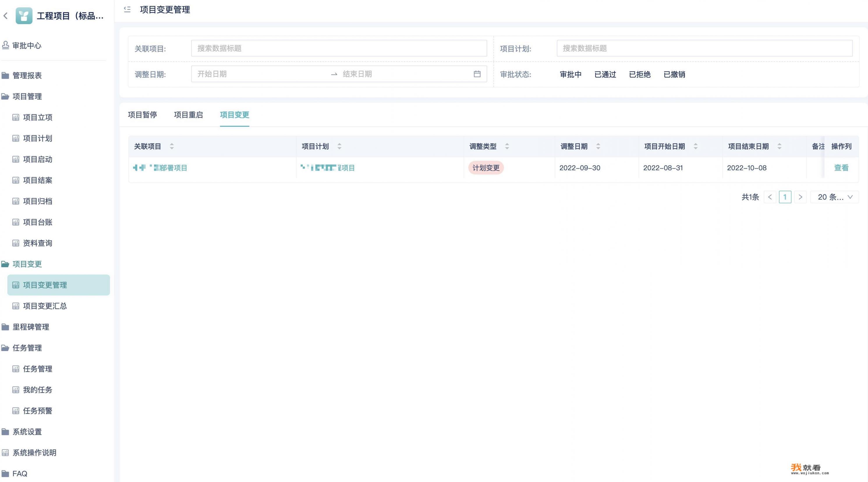The height and width of the screenshot is (482, 868).
Task: Open 项目归档 in the sidebar
Action: [x=32, y=201]
